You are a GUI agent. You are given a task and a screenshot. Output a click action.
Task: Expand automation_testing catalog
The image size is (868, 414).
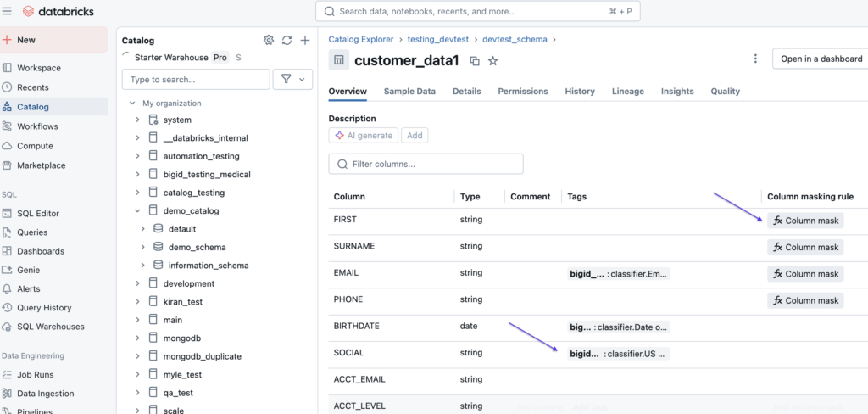click(x=138, y=156)
